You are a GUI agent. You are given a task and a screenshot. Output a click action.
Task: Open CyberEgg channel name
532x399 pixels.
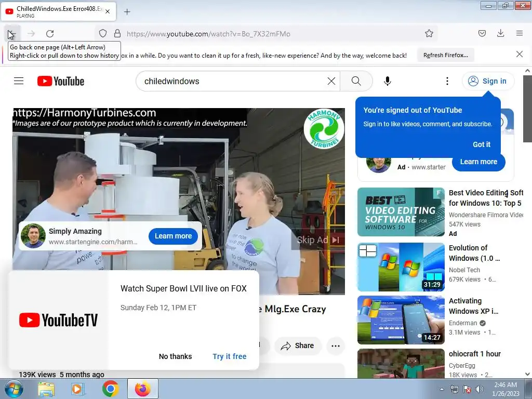462,365
